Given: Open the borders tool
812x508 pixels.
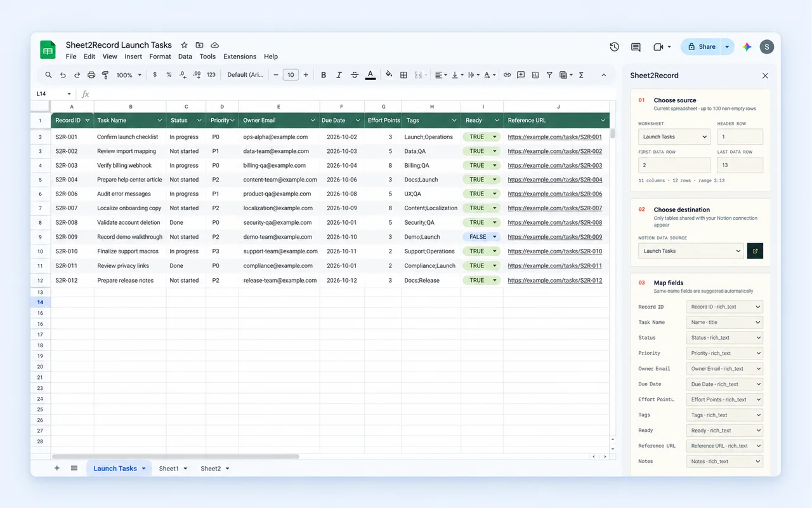Looking at the screenshot, I should (x=403, y=75).
